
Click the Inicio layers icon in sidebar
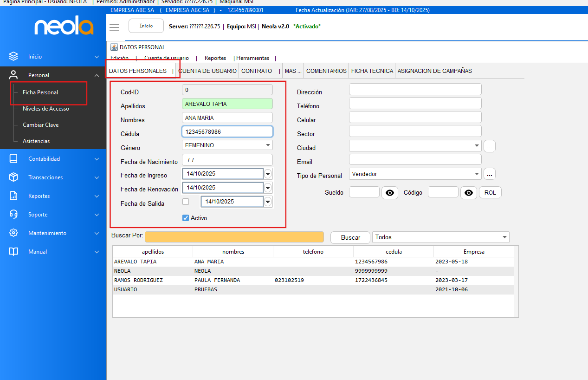coord(13,57)
